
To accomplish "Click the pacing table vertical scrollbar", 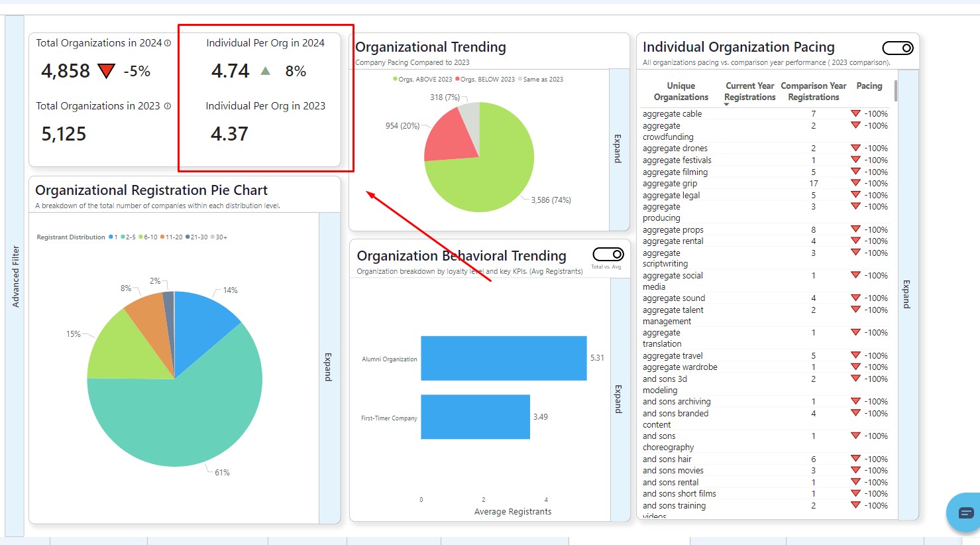I will [x=896, y=91].
